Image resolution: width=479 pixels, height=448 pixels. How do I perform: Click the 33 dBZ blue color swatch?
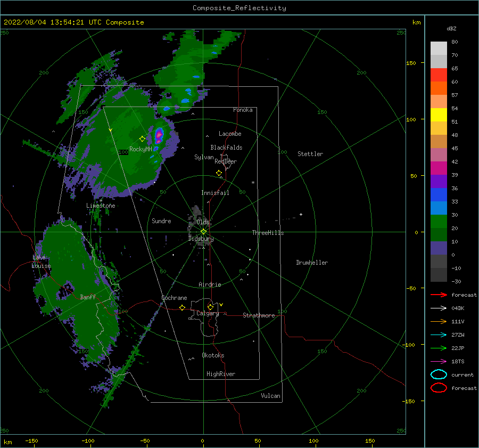coord(439,208)
